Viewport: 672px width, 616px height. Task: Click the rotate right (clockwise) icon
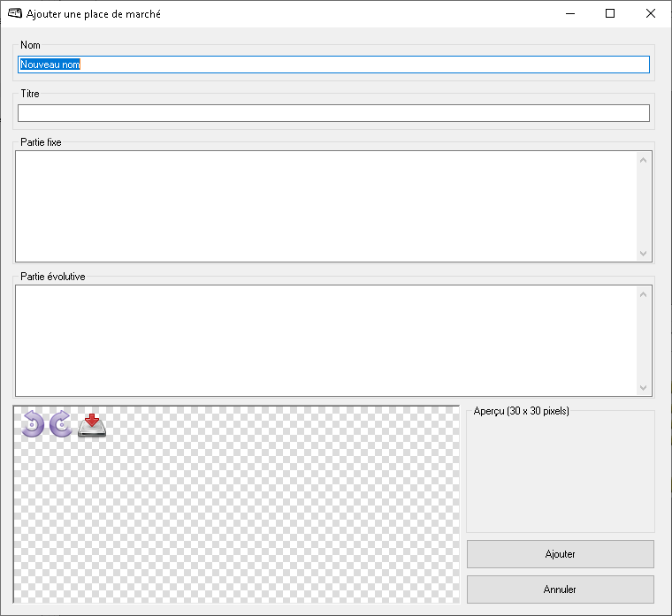coord(61,424)
